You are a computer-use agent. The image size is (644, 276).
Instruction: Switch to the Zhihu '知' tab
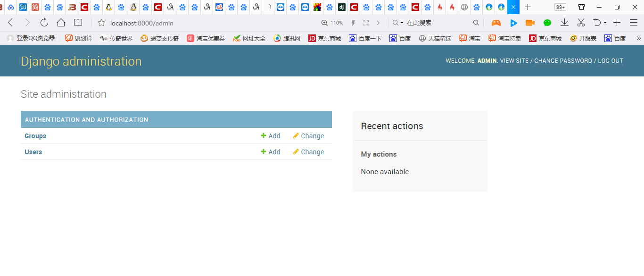pos(23,7)
